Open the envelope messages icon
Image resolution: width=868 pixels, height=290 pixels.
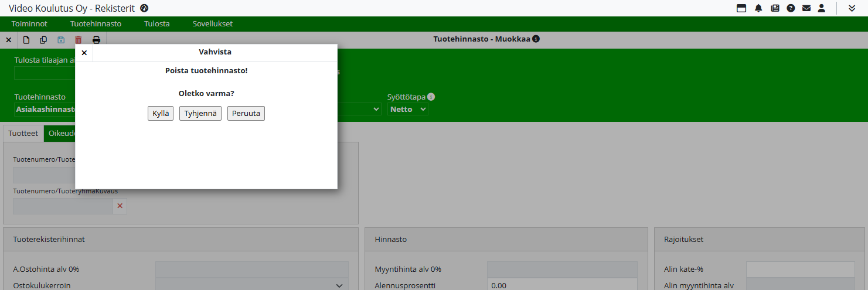[806, 8]
